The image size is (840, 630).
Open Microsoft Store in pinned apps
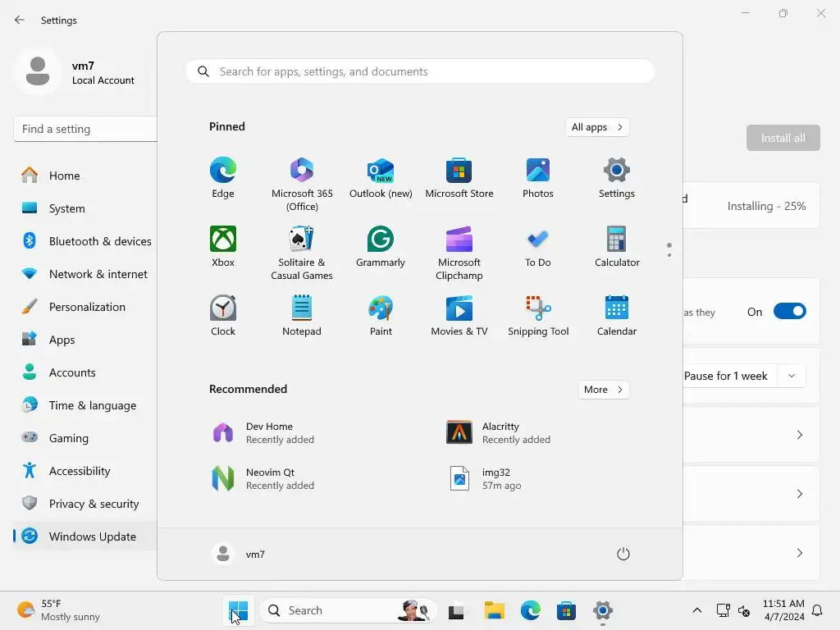(459, 178)
